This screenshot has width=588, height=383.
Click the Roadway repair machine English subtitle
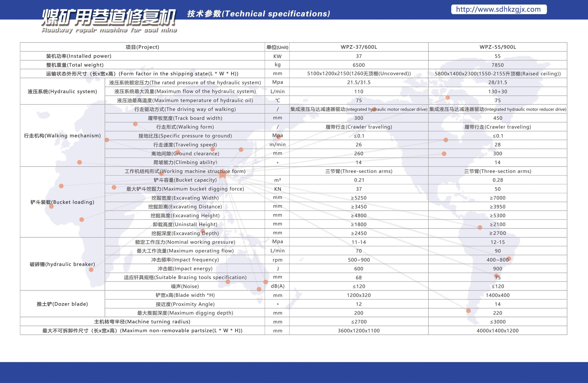pyautogui.click(x=109, y=30)
